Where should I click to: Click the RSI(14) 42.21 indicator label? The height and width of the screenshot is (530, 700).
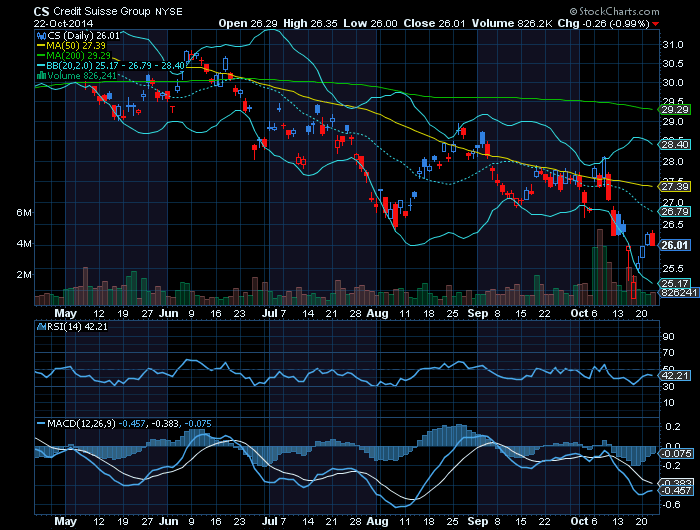click(78, 327)
